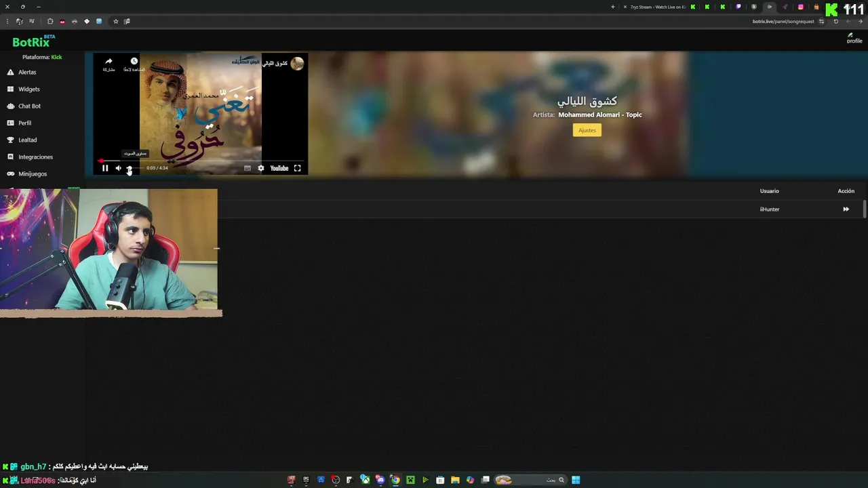Reload the page
This screenshot has height=488, width=868.
tap(836, 21)
